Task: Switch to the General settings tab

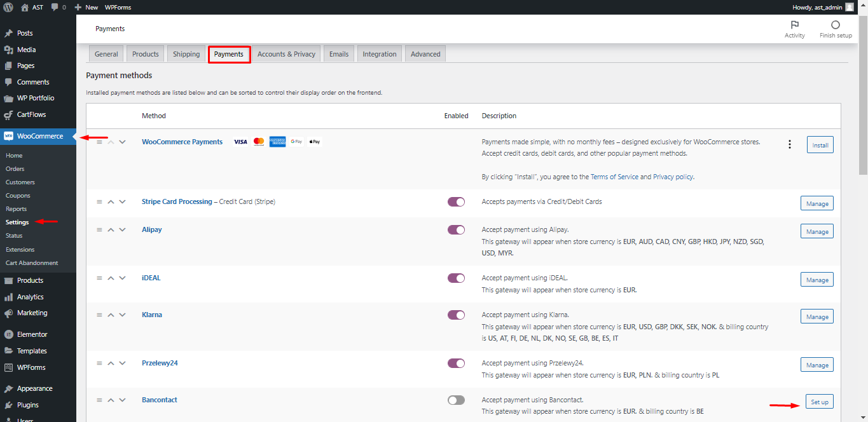Action: pyautogui.click(x=106, y=54)
